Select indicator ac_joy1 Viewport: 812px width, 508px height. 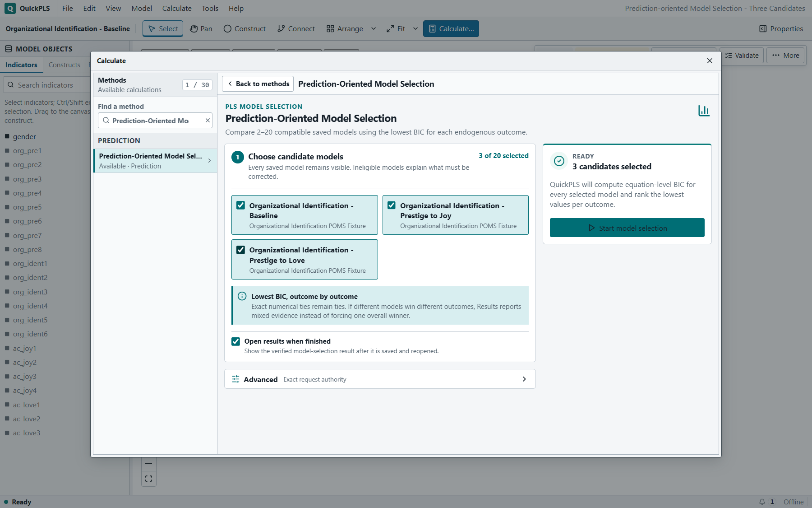[24, 348]
